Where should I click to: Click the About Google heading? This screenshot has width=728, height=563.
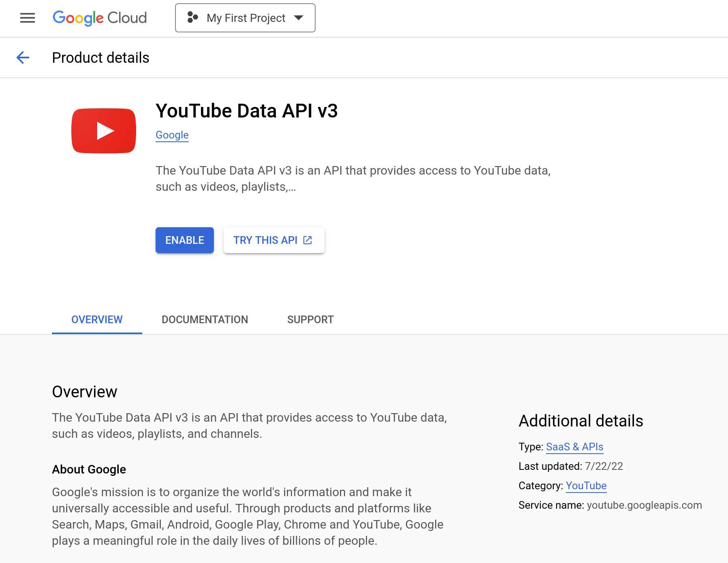(x=89, y=469)
